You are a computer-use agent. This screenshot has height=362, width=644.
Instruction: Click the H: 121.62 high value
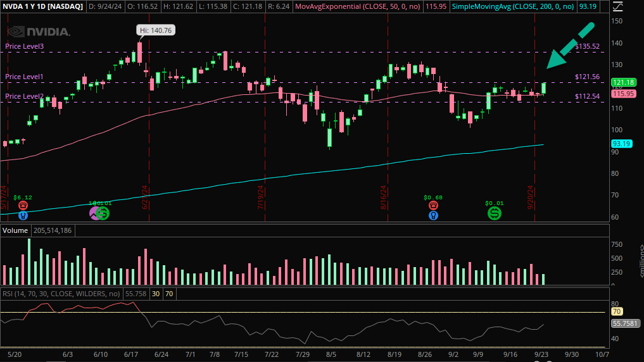click(178, 6)
